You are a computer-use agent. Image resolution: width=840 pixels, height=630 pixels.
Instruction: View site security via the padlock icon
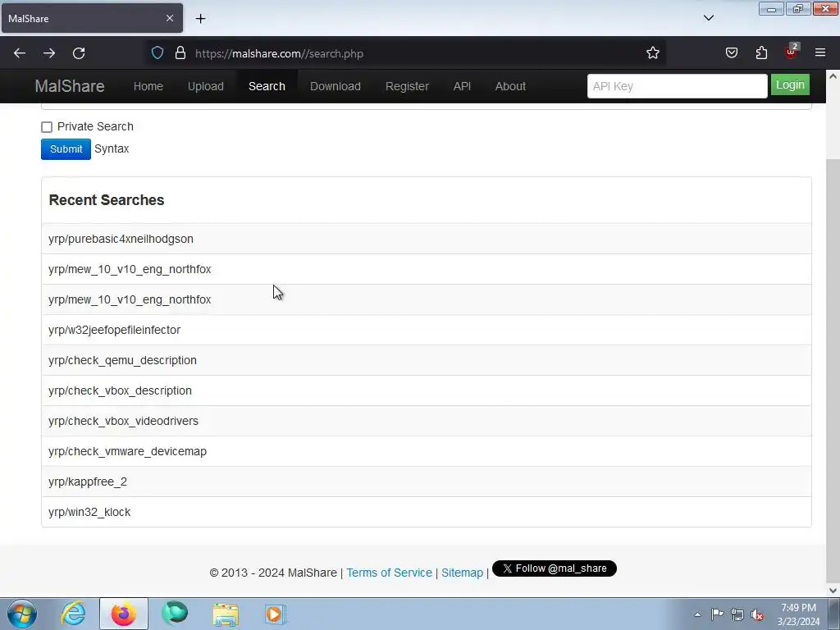point(180,53)
